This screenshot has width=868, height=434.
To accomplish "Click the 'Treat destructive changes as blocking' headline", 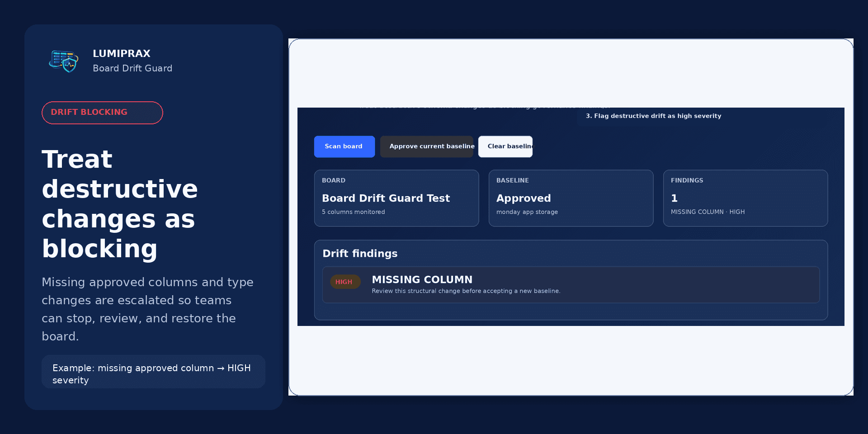I will click(x=120, y=204).
